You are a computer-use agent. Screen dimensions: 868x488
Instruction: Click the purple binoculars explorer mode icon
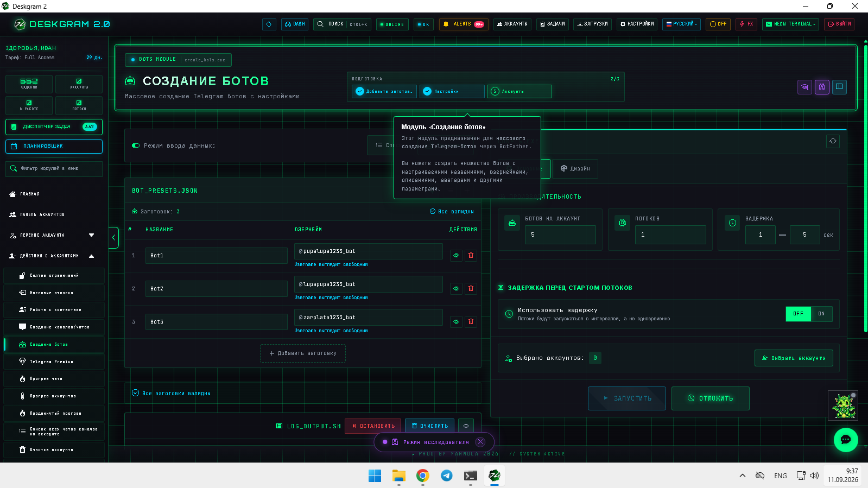click(822, 87)
